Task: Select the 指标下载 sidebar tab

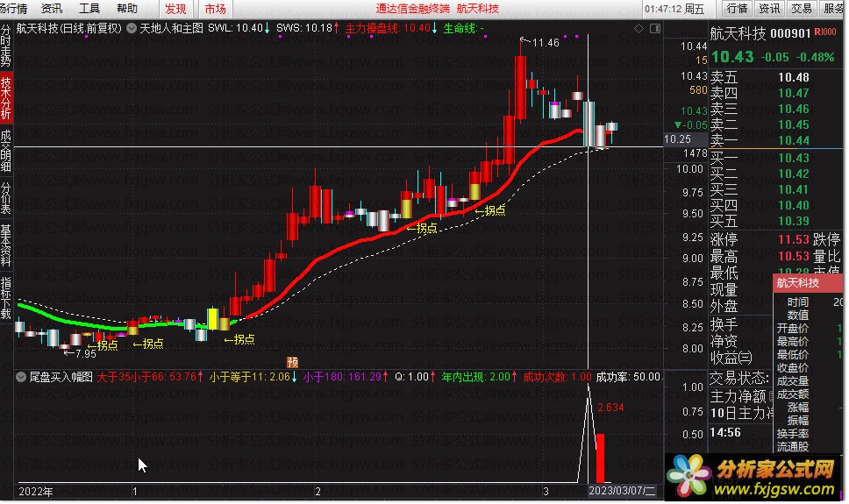Action: click(6, 298)
